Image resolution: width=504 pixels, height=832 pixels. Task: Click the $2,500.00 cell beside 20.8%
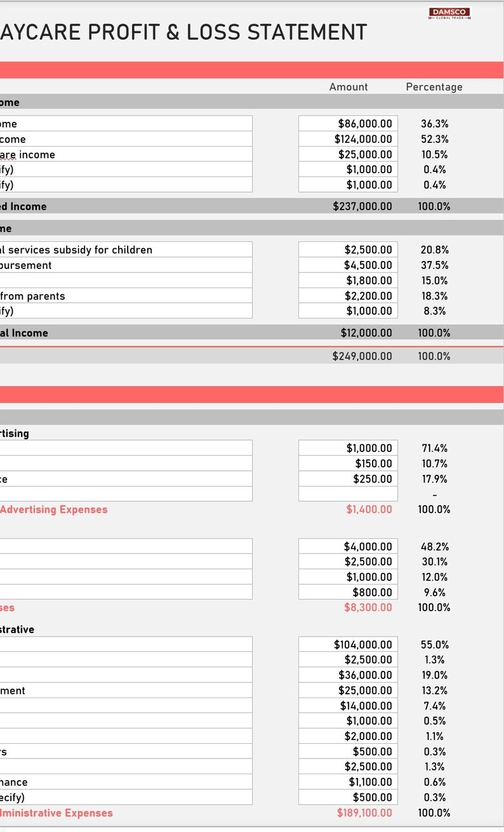coord(348,250)
